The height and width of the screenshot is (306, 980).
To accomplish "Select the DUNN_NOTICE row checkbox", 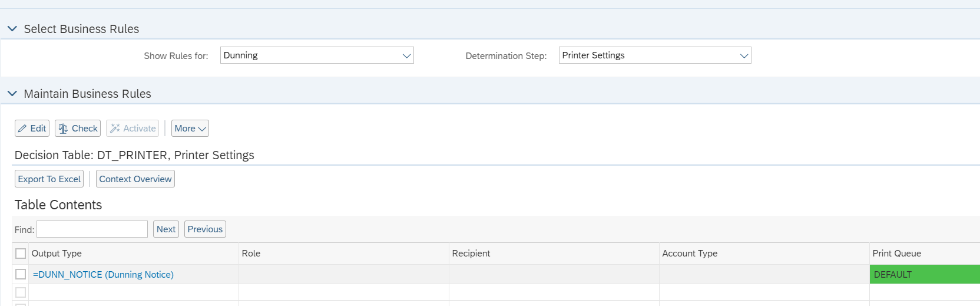I will (21, 274).
